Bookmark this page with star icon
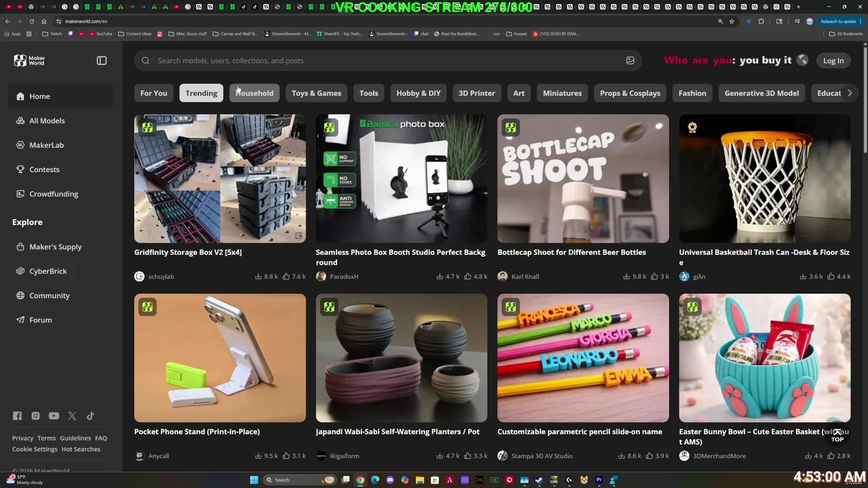868x488 pixels. 732,21
